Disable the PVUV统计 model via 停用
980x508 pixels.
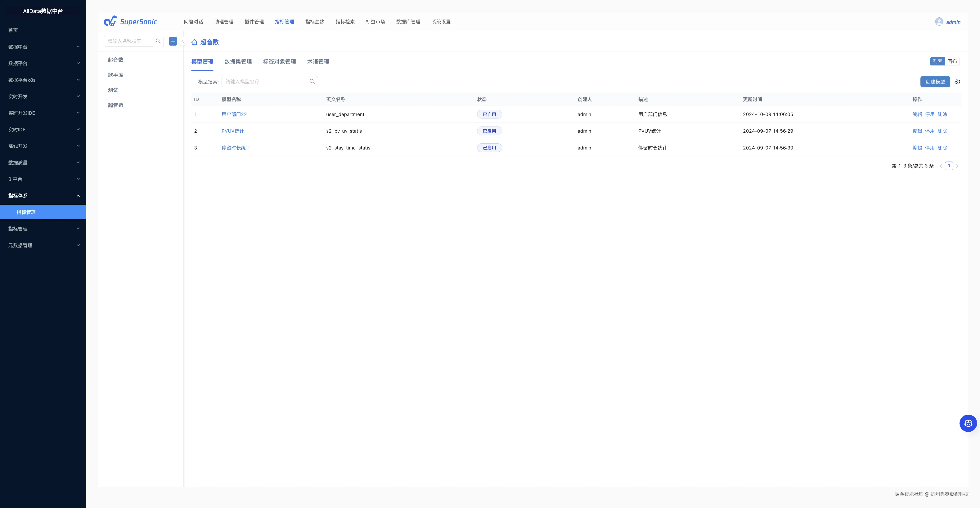[929, 131]
